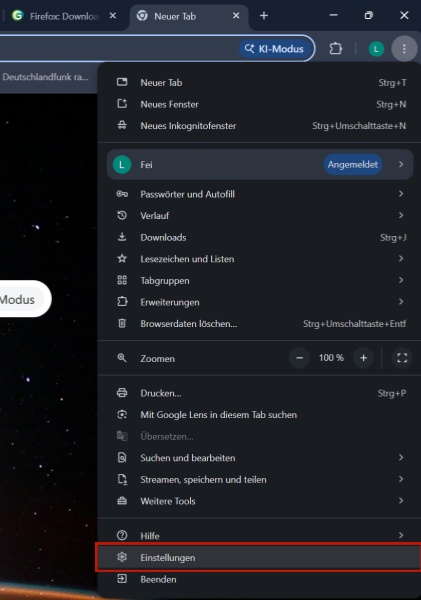
Task: Expand Streamen, speichern und teilen arrow
Action: [401, 479]
